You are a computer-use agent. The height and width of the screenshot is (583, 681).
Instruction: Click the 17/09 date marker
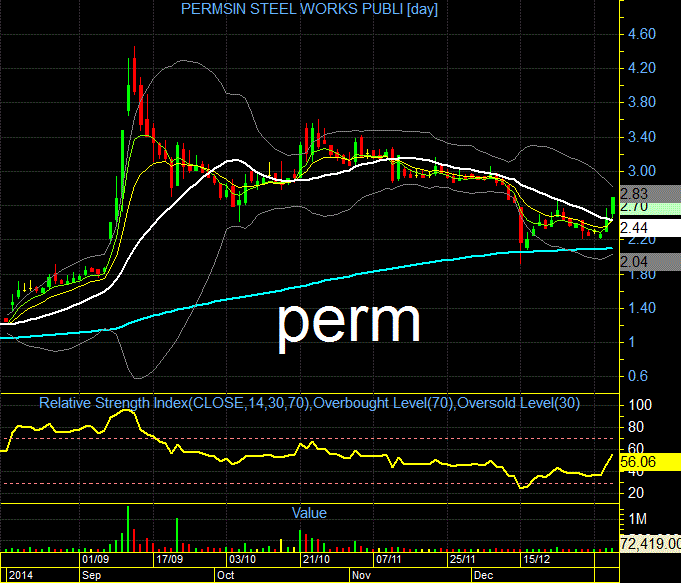tap(169, 559)
